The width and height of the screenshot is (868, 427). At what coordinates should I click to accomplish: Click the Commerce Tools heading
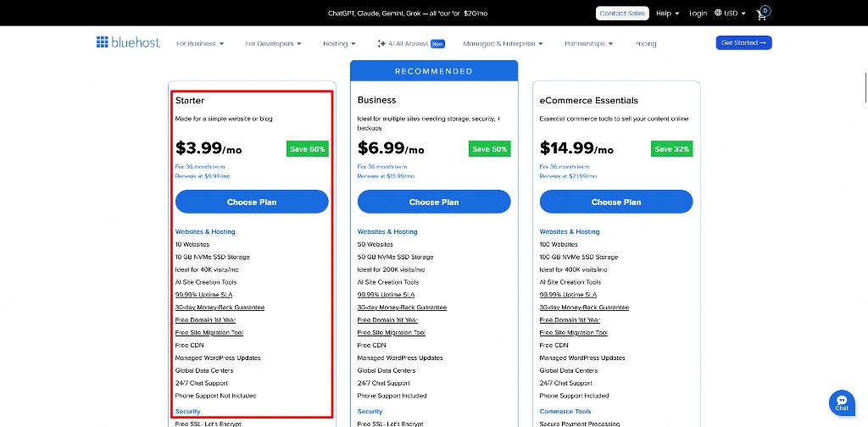pos(565,412)
